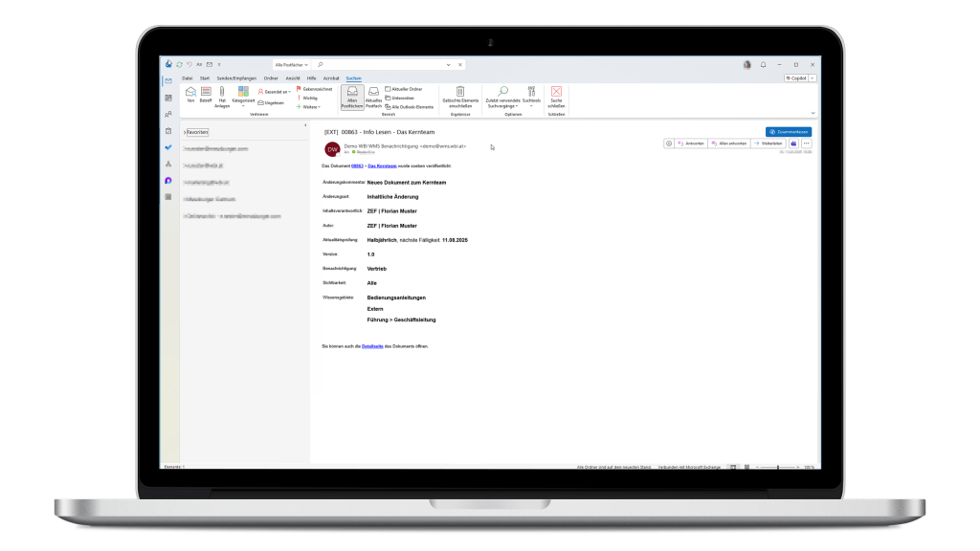Toggle the Gekennzeichnet flag filter
This screenshot has height=551, width=980.
pyautogui.click(x=315, y=88)
